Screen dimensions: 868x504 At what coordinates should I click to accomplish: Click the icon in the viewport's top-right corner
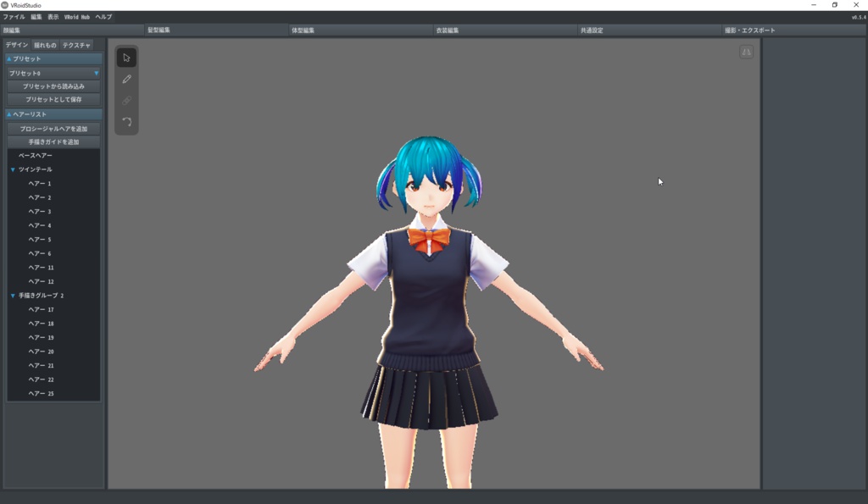pyautogui.click(x=745, y=53)
